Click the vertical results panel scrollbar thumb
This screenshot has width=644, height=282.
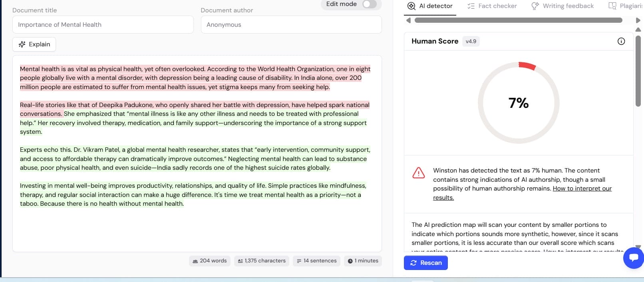638,71
